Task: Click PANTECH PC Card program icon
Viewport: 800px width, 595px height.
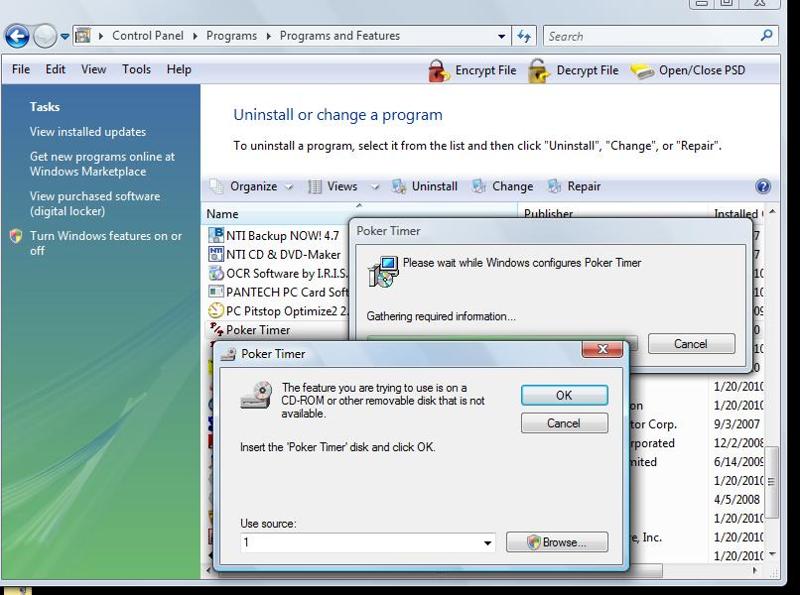Action: (216, 292)
